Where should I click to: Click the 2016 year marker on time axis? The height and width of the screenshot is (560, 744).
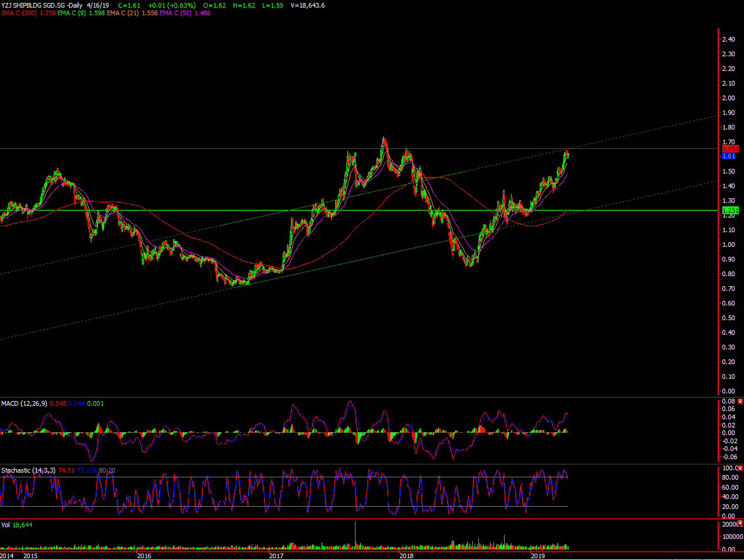[x=144, y=556]
